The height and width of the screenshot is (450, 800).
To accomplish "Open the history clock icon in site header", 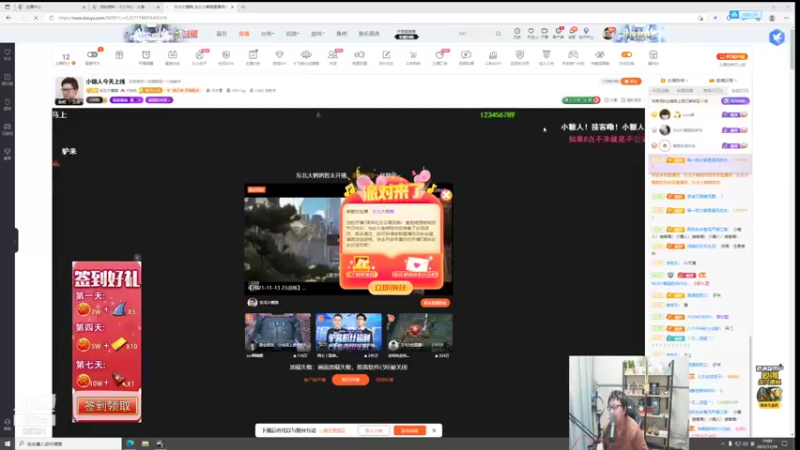I will [517, 31].
